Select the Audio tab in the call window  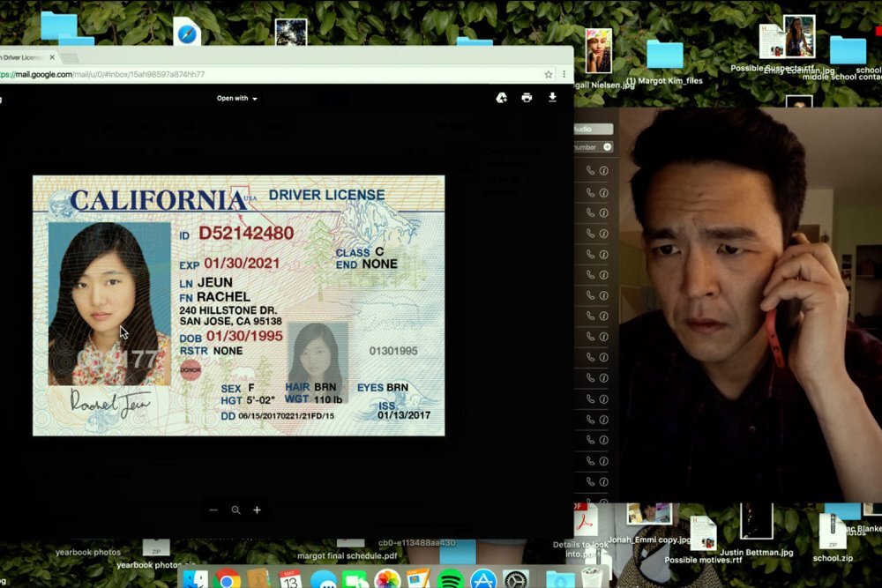click(593, 130)
